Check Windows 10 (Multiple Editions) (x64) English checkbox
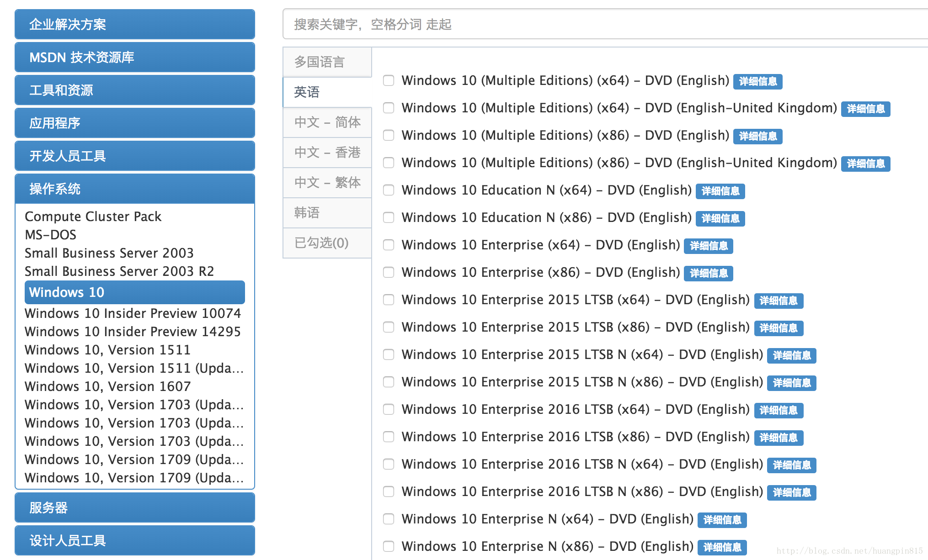The height and width of the screenshot is (560, 928). [x=389, y=80]
